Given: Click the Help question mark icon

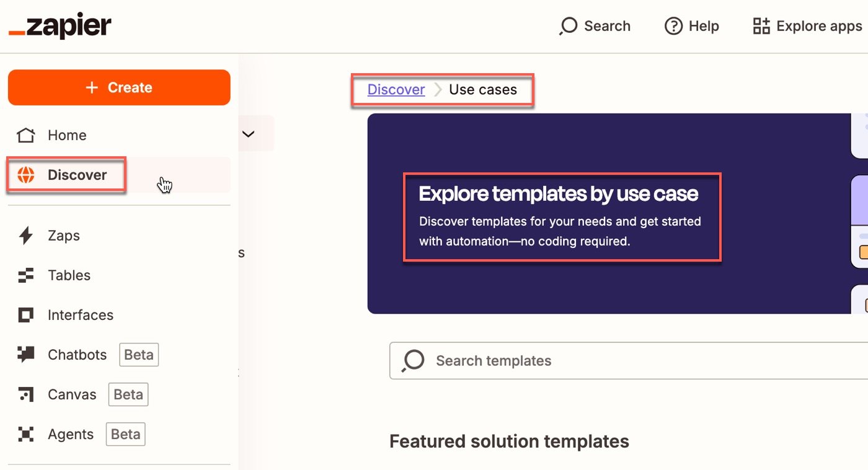Looking at the screenshot, I should click(x=673, y=26).
